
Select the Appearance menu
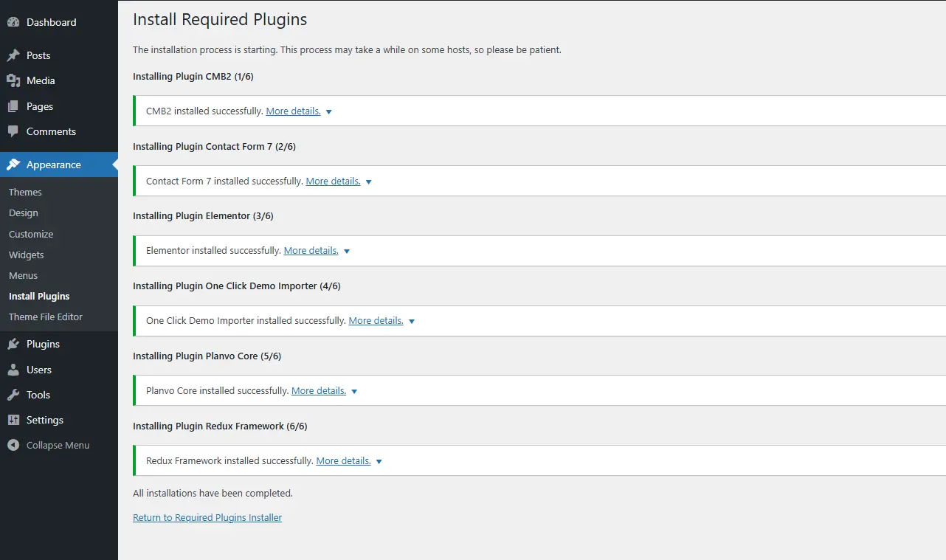(x=59, y=165)
